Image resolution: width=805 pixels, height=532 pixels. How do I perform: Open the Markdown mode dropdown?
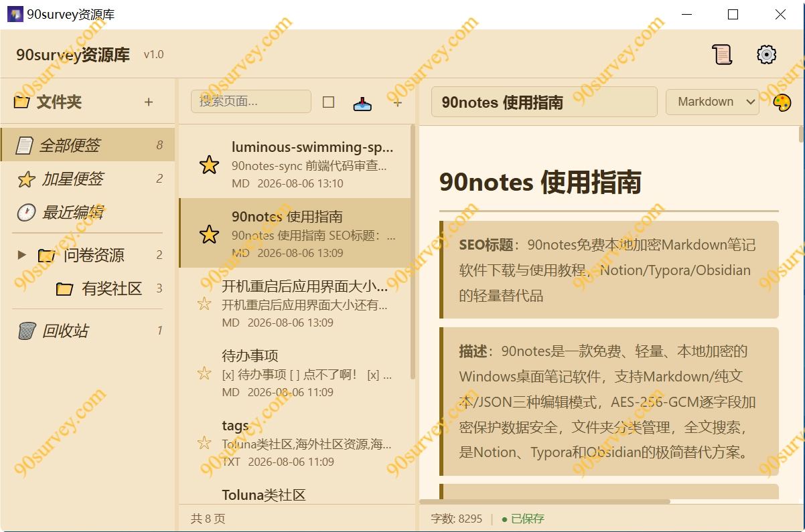pyautogui.click(x=713, y=102)
